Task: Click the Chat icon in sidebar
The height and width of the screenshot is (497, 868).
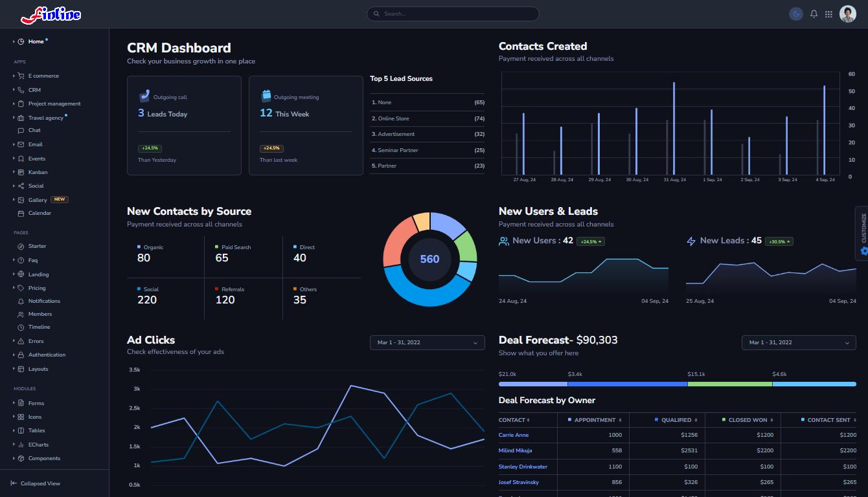Action: coord(21,131)
